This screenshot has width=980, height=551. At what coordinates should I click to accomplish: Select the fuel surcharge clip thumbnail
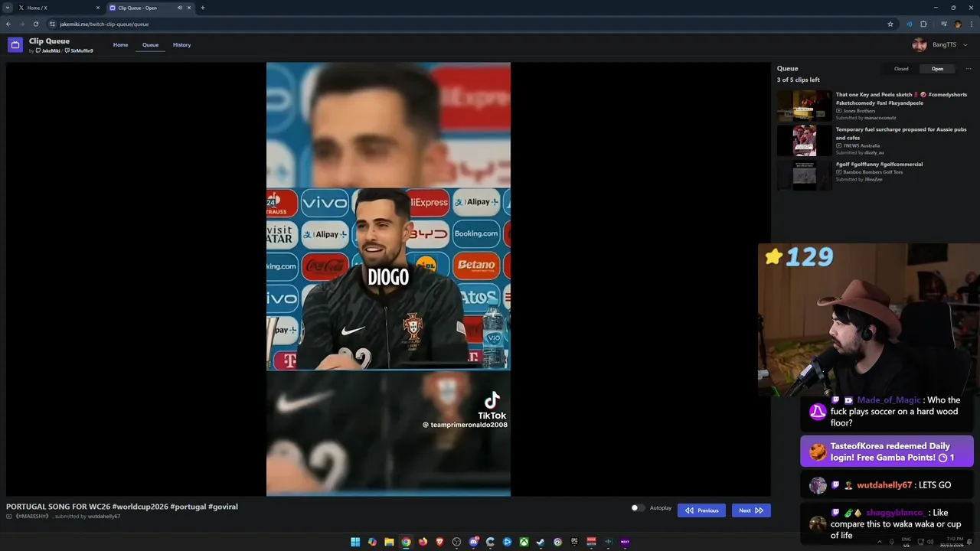pos(804,141)
